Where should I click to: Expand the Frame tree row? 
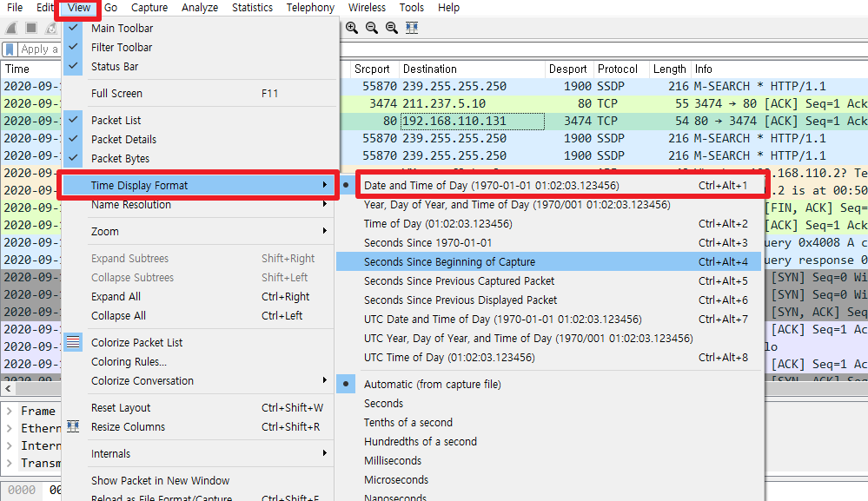click(x=10, y=411)
